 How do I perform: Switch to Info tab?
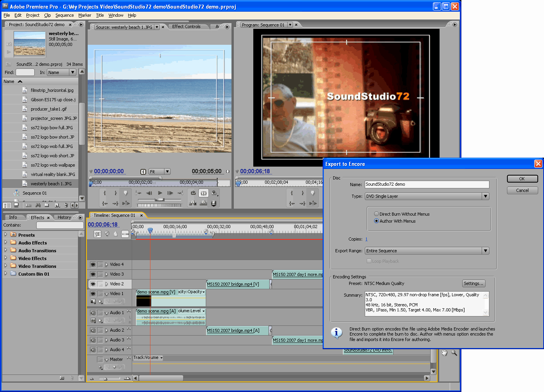(x=13, y=217)
